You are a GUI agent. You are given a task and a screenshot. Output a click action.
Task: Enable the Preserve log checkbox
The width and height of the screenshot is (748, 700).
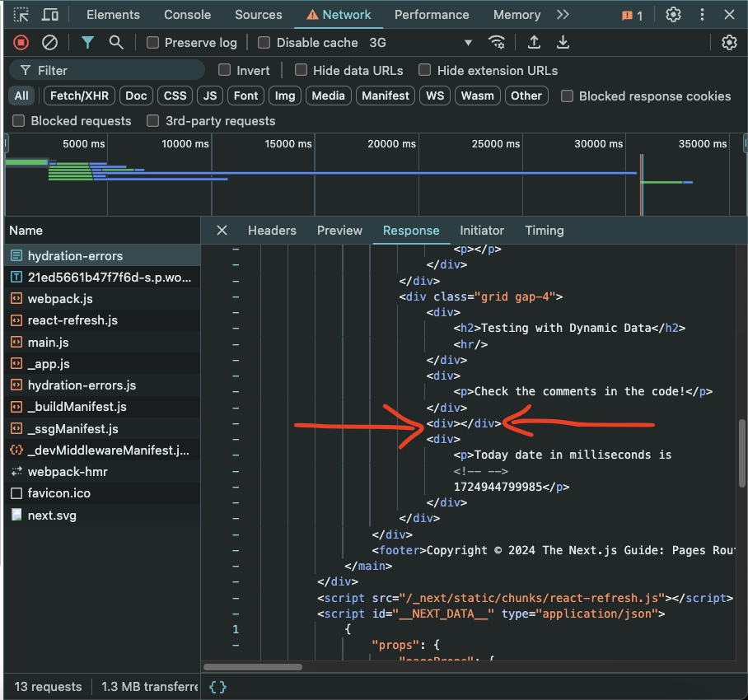click(x=153, y=43)
